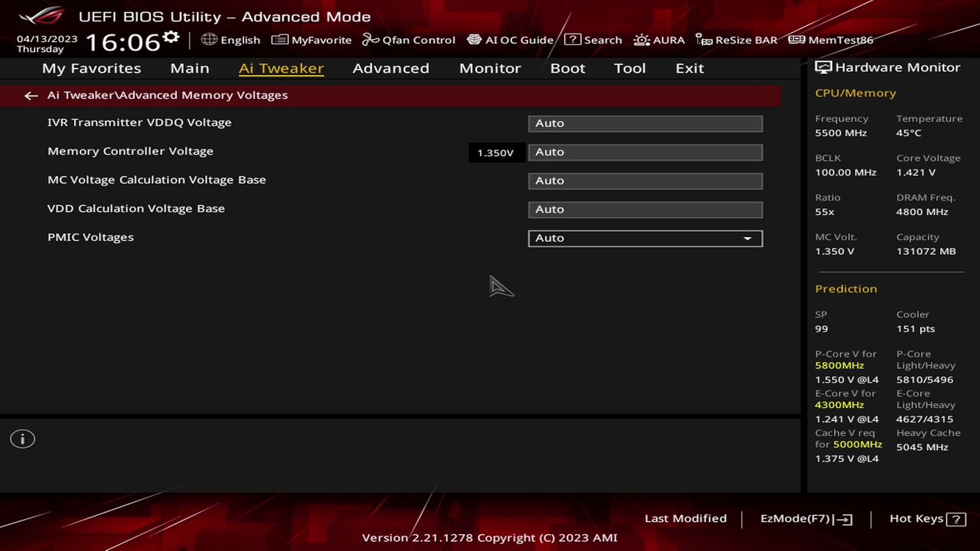The height and width of the screenshot is (551, 980).
Task: Open the Exit tab
Action: (690, 68)
